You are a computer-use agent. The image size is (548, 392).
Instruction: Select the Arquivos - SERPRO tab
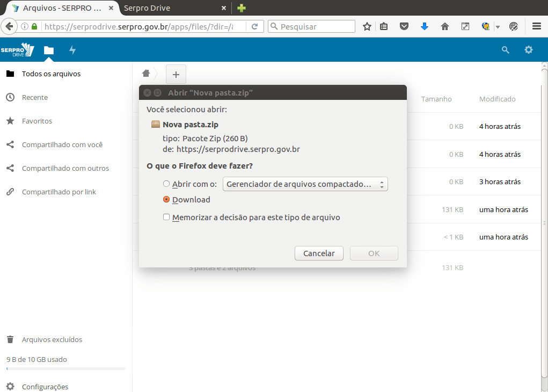click(x=62, y=8)
